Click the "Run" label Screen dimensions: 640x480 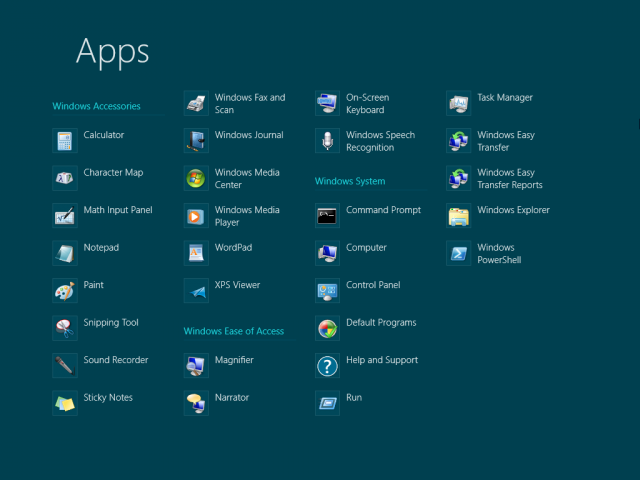(x=354, y=398)
